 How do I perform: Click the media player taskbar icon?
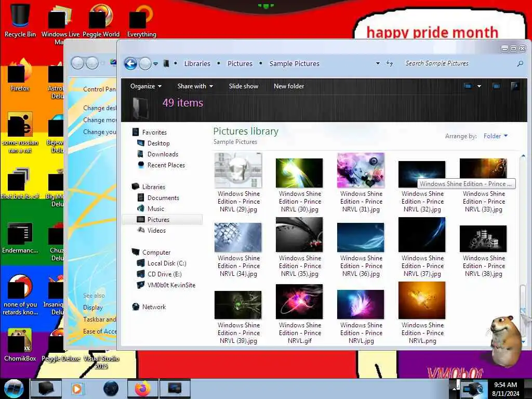[77, 389]
